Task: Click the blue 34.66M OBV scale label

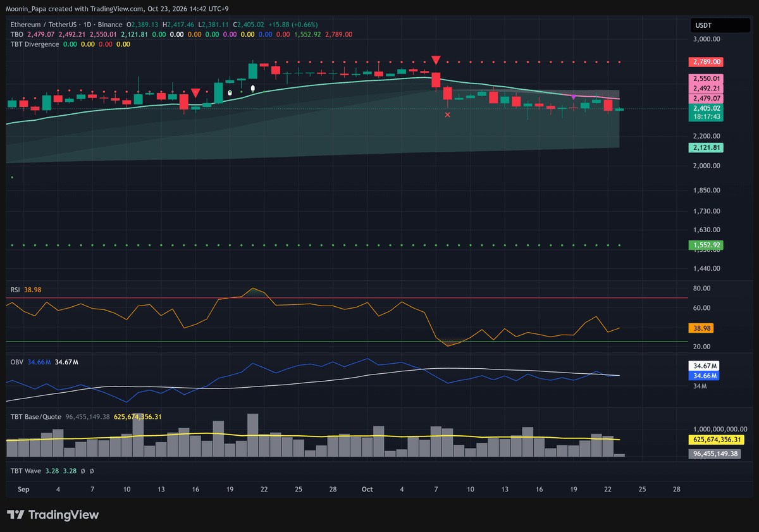Action: pos(705,376)
